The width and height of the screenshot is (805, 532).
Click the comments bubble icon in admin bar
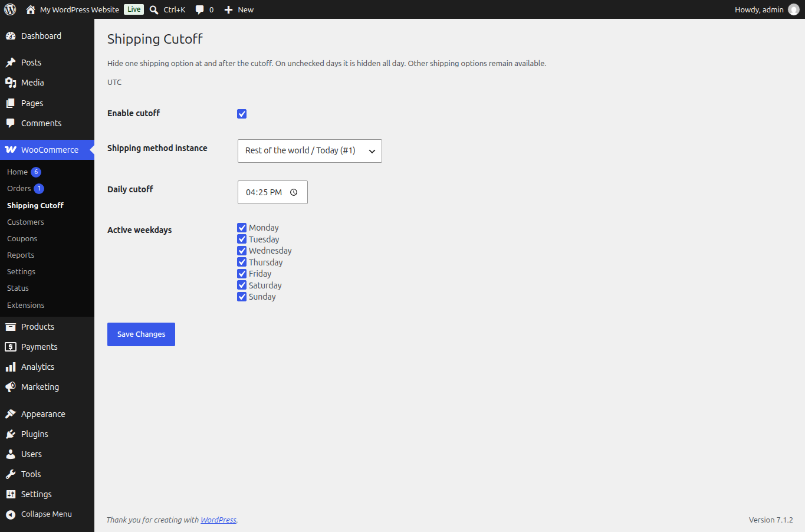click(200, 9)
